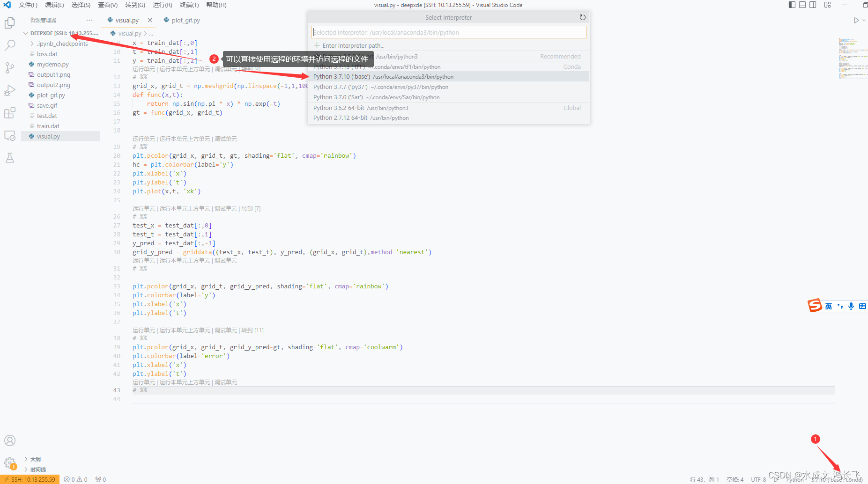868x484 pixels.
Task: Run the Python file with play icon
Action: (x=856, y=20)
